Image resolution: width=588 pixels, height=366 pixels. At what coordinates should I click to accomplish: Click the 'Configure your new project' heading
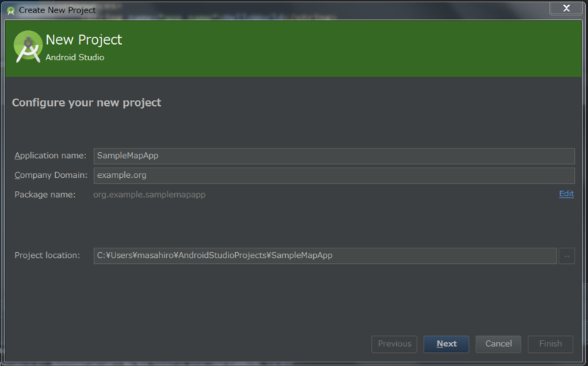[86, 103]
